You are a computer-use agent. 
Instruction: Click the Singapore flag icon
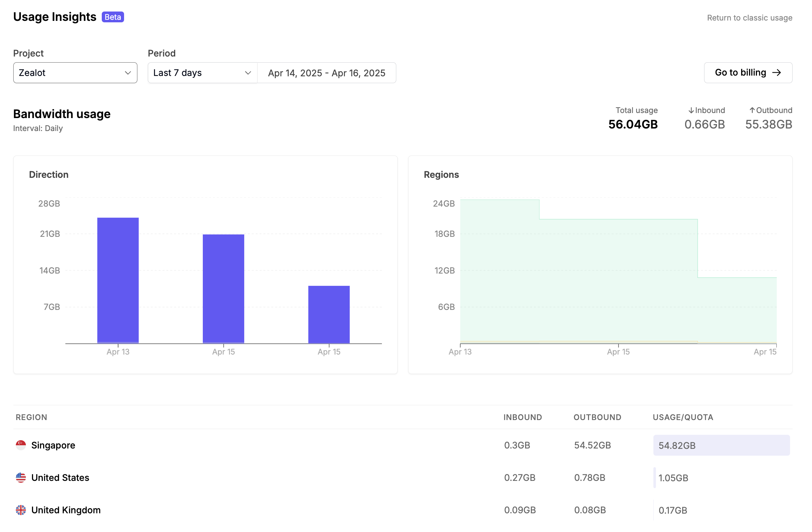coord(21,445)
